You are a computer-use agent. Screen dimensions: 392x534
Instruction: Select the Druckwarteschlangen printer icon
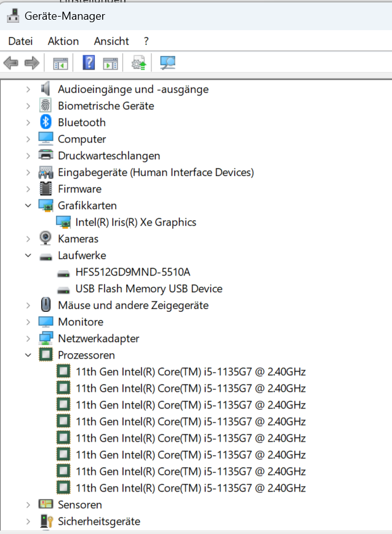click(x=46, y=155)
